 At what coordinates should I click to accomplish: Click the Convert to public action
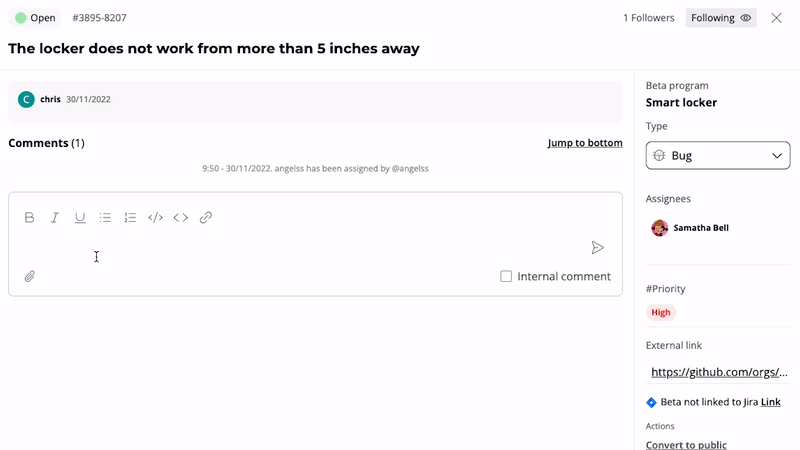[x=686, y=444]
